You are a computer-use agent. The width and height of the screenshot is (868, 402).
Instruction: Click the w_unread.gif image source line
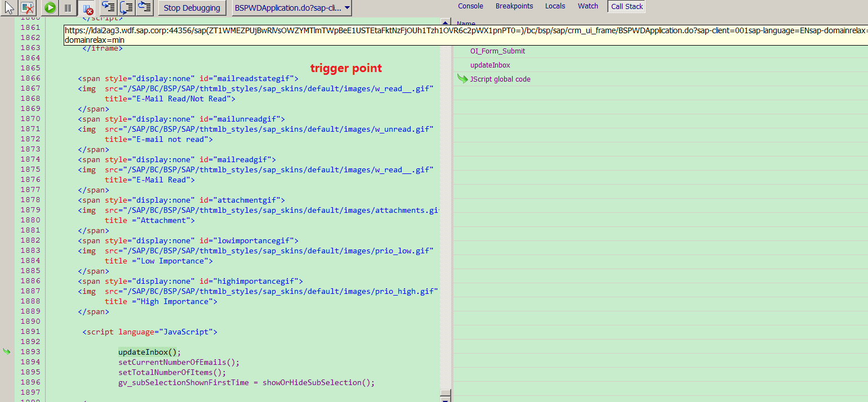256,129
